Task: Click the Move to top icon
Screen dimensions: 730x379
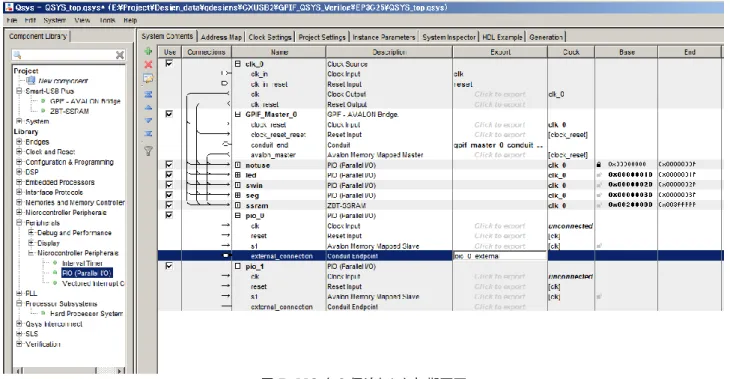Action: (148, 94)
